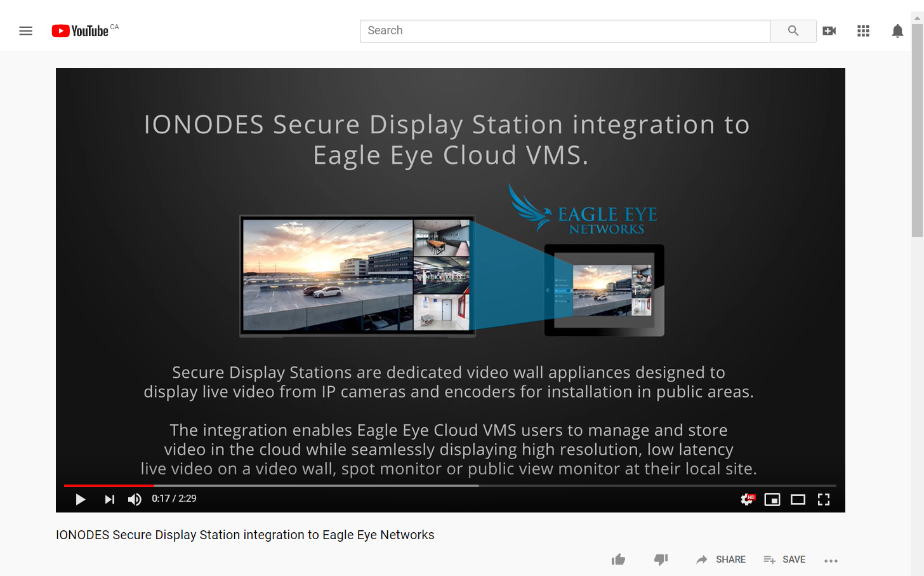Viewport: 924px width, 576px height.
Task: Click the SHARE button
Action: point(721,559)
